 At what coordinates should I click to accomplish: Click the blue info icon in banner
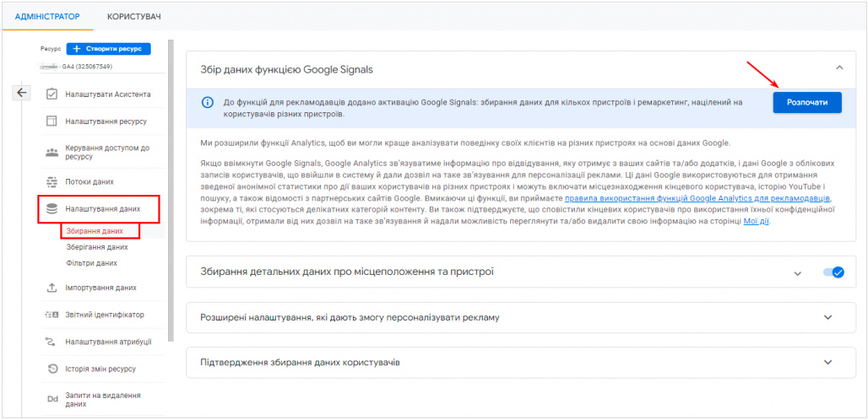click(207, 103)
